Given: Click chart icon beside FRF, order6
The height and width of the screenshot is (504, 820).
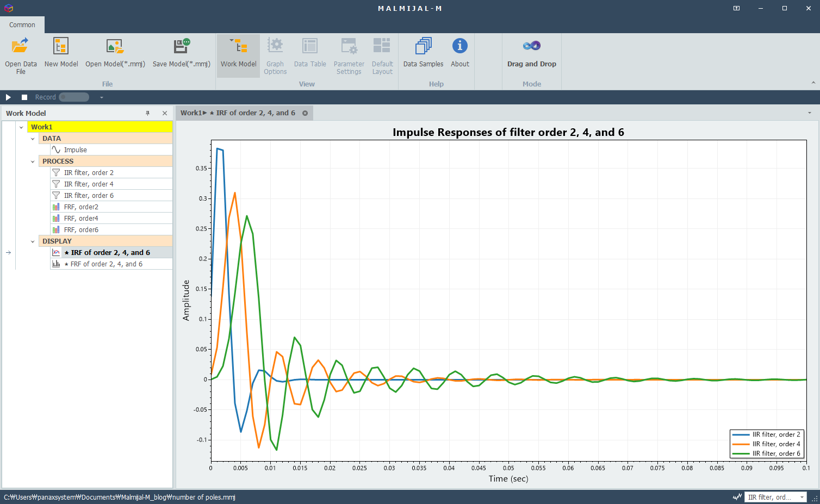Looking at the screenshot, I should point(56,229).
